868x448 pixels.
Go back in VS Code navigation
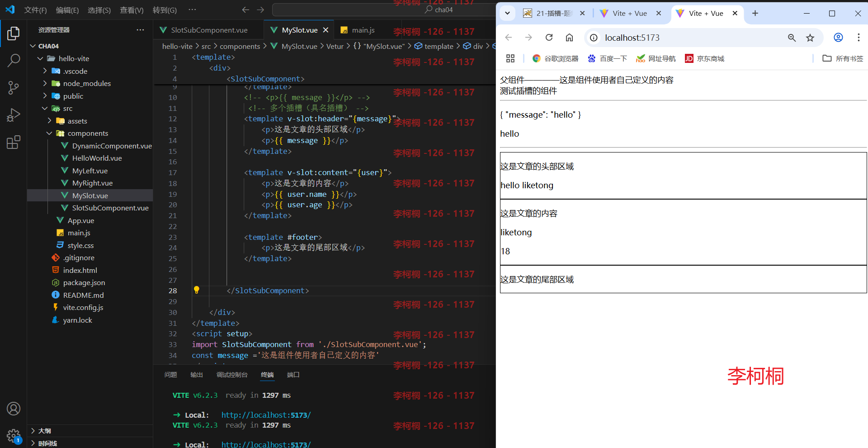[245, 10]
